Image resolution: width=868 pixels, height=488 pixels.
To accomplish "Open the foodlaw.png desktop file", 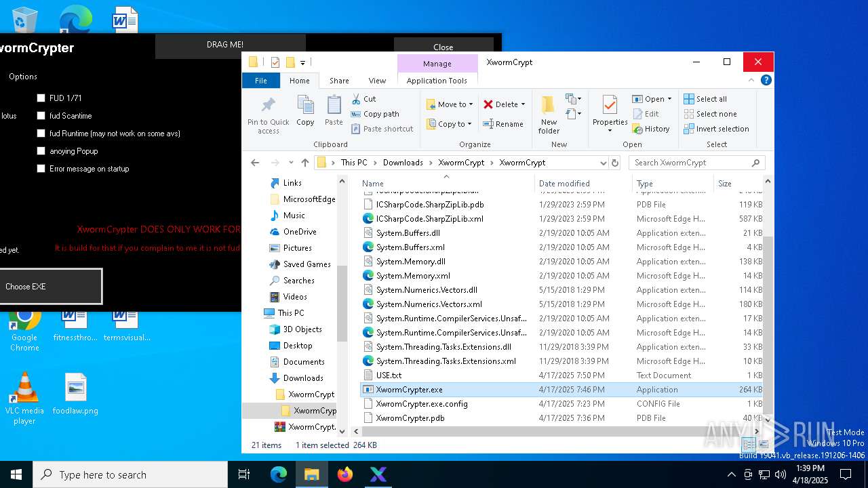I will [x=75, y=394].
